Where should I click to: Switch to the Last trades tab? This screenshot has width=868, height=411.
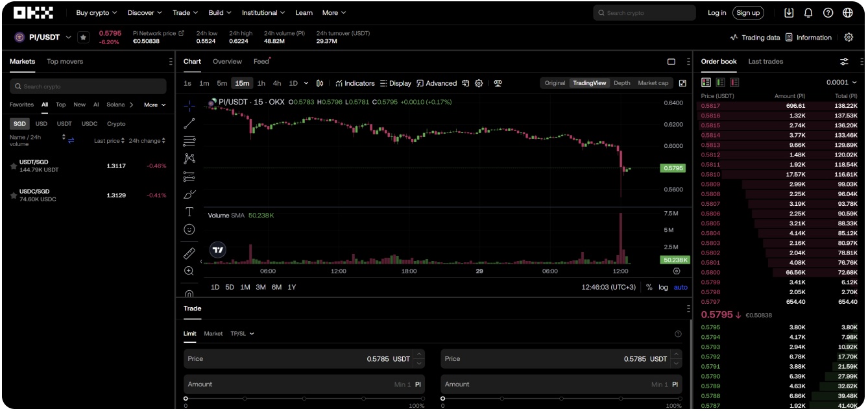pos(766,62)
